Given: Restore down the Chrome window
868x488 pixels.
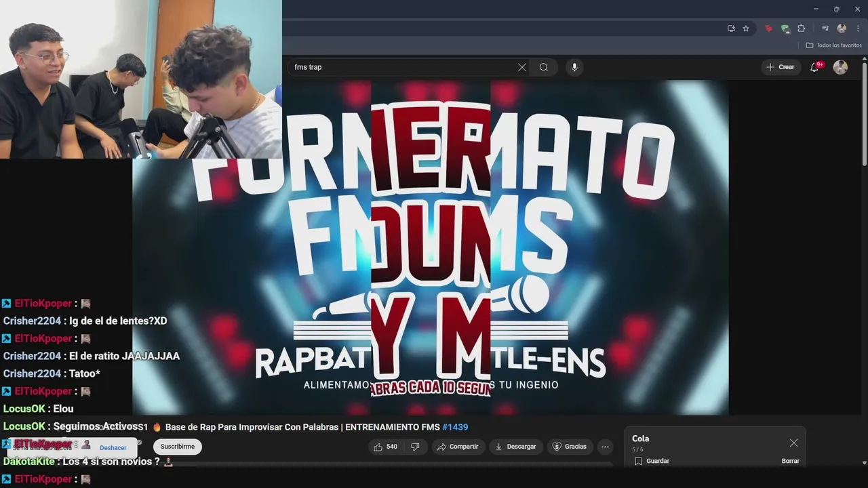Looking at the screenshot, I should (836, 9).
